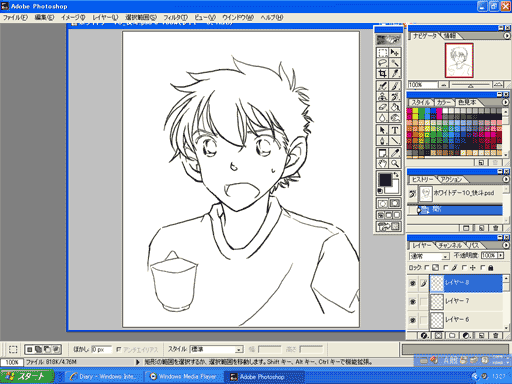Select the Path Component Selection tool

point(382,130)
